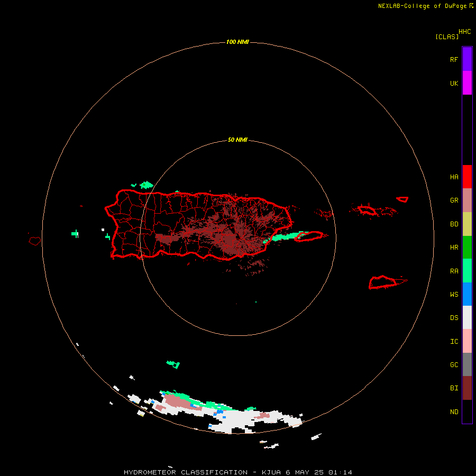Click the small island outline west of Puerto Rico

pos(34,241)
